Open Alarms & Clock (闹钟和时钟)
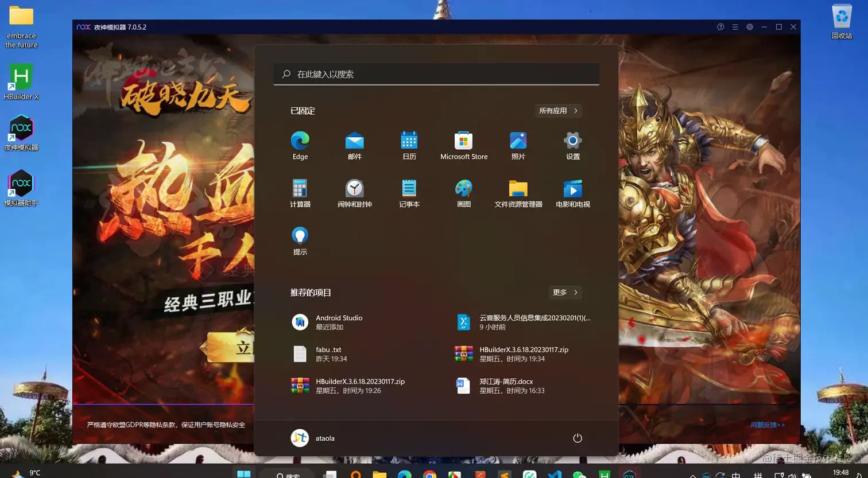 354,193
